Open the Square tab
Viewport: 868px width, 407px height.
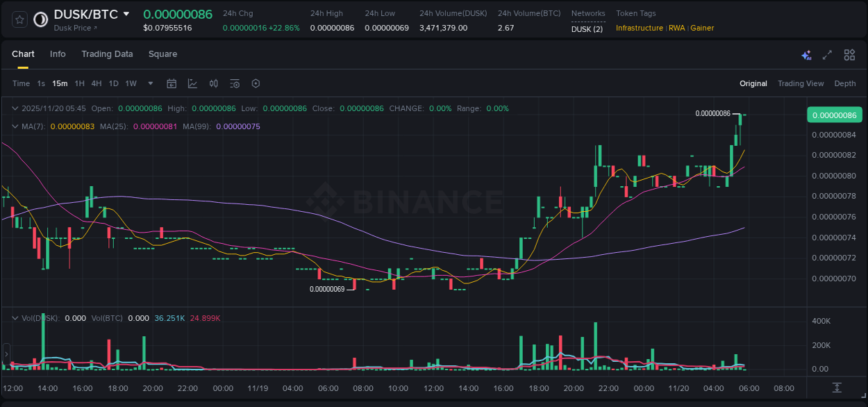coord(162,54)
